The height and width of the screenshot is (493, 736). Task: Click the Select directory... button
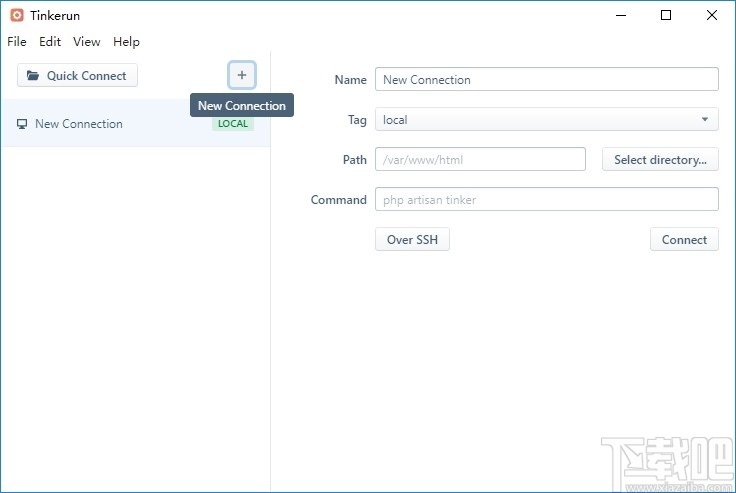click(x=660, y=159)
